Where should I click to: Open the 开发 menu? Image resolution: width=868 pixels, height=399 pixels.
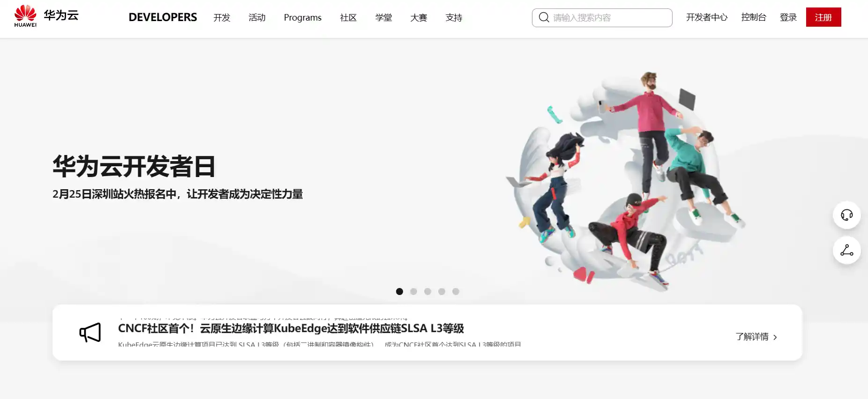(x=222, y=17)
